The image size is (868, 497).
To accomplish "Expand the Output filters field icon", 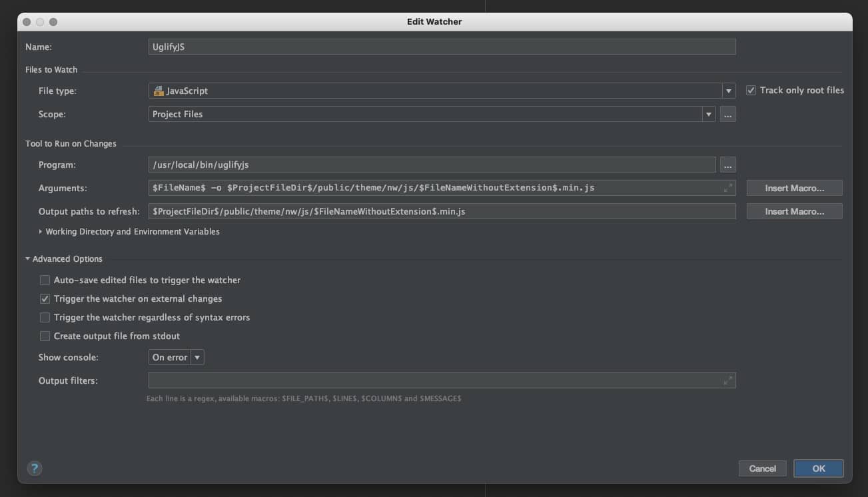I will click(728, 381).
